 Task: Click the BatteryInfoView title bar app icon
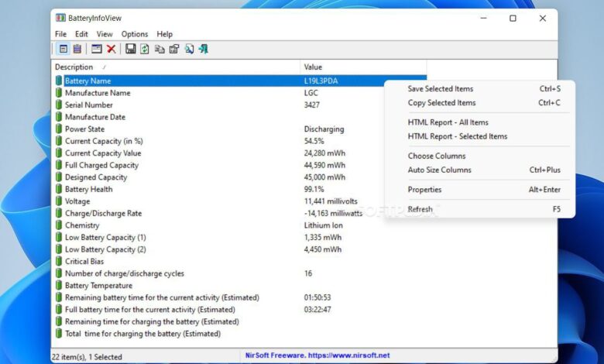[61, 18]
